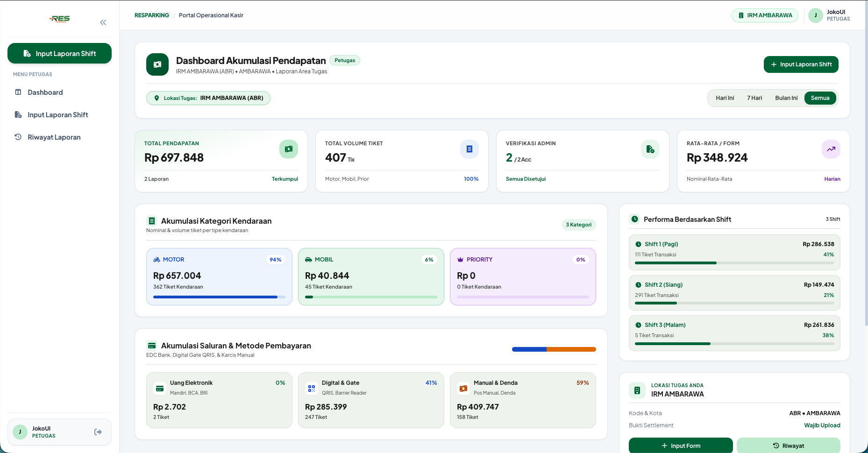
Task: Click the dashboard cash icon beside title
Action: [x=157, y=64]
